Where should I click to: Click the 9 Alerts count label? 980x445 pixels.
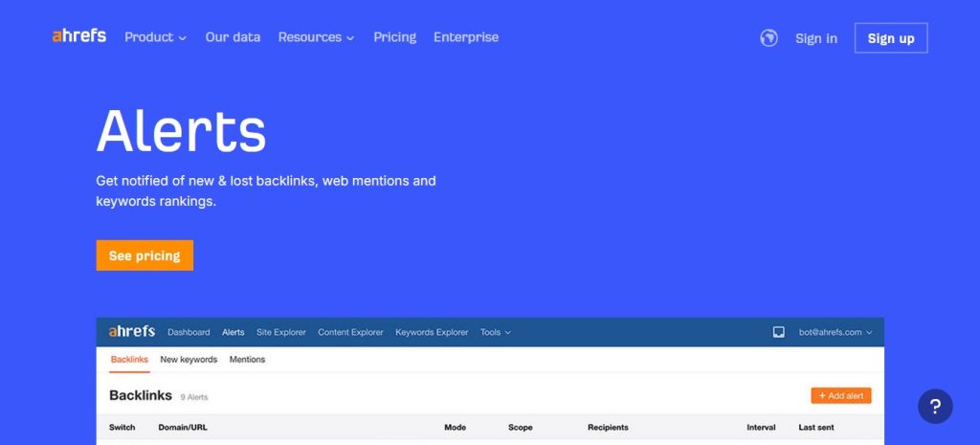(193, 397)
